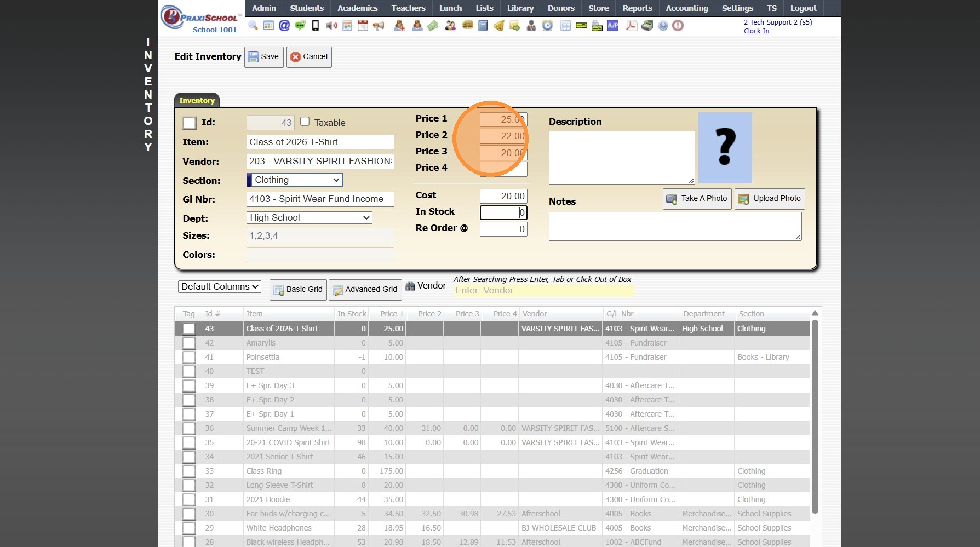Open the Accounting menu
980x547 pixels.
coord(686,8)
